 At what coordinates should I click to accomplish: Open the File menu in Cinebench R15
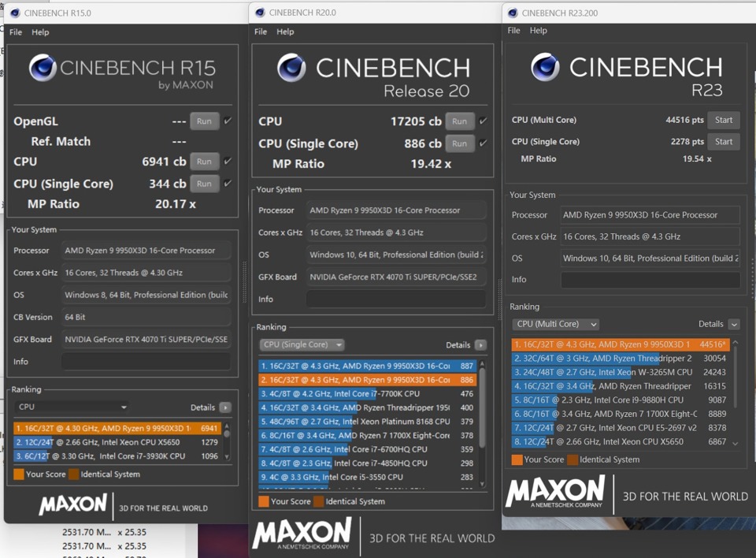[x=16, y=32]
